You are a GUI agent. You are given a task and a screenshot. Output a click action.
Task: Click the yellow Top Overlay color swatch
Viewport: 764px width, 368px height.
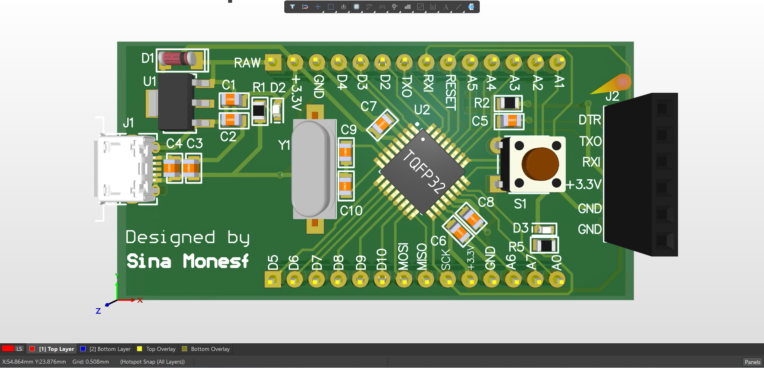tap(139, 349)
